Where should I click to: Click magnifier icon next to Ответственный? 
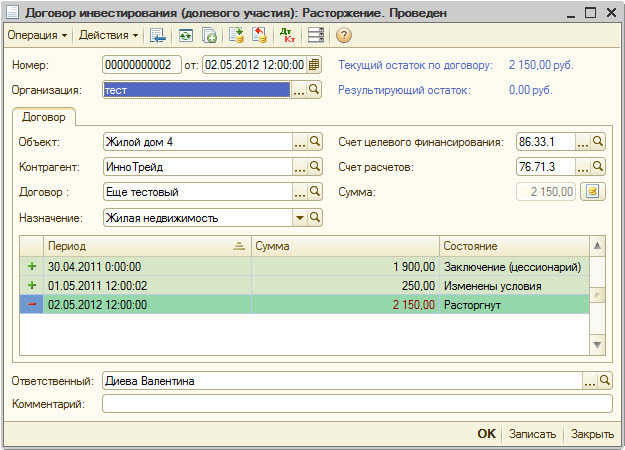pos(605,381)
